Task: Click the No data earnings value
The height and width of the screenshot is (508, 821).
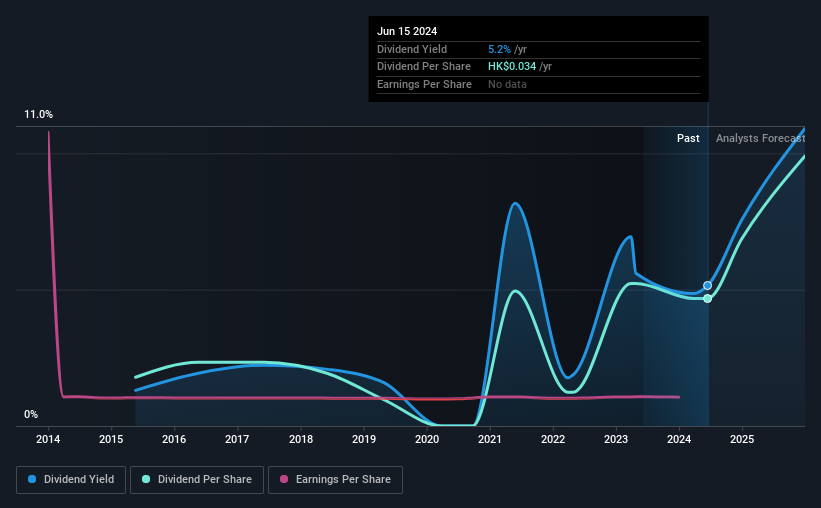Action: pos(507,84)
